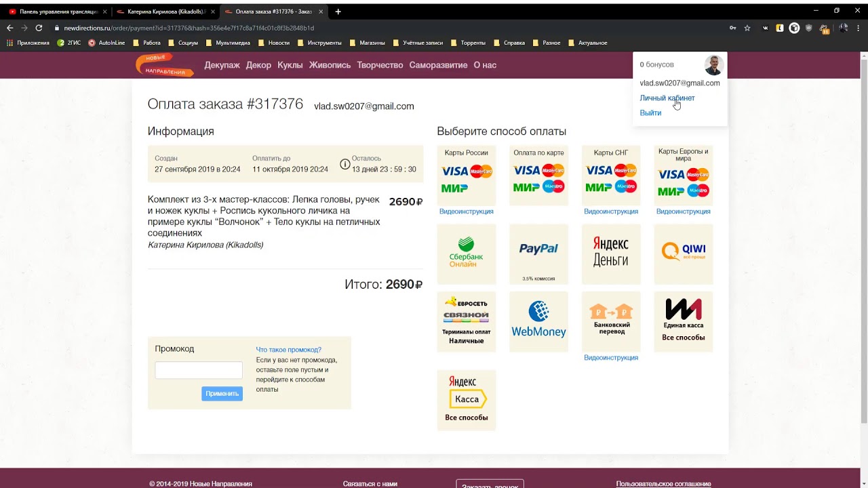
Task: Expand the Мультимедиа bookmarks folder
Action: tap(228, 43)
